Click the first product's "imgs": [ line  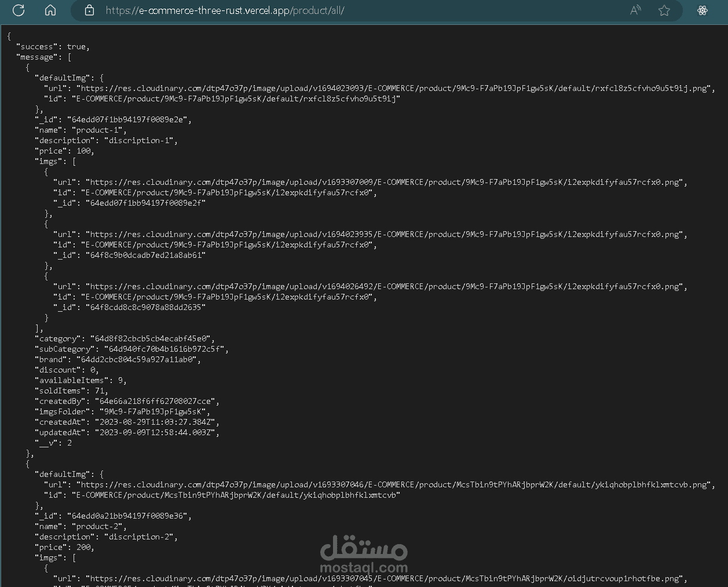[x=56, y=161]
